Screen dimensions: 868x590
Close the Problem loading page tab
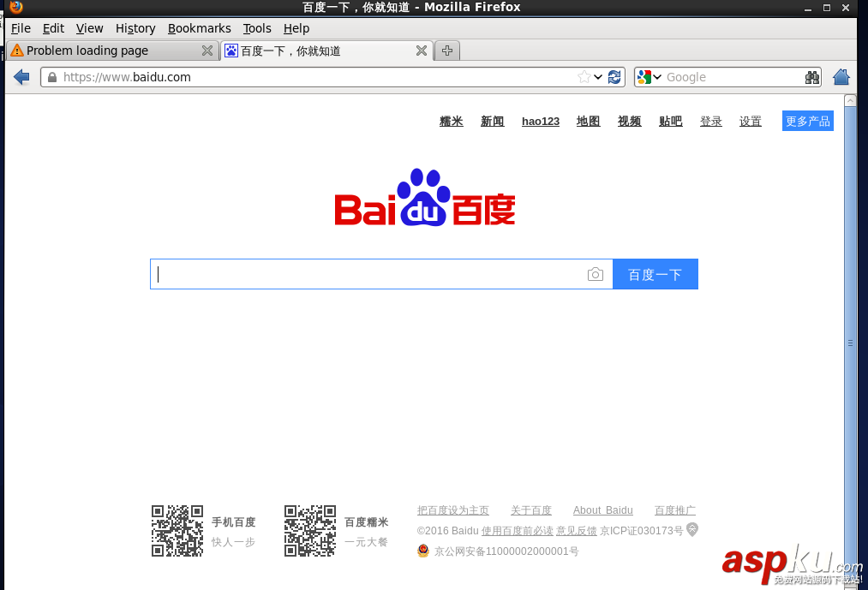pyautogui.click(x=207, y=51)
